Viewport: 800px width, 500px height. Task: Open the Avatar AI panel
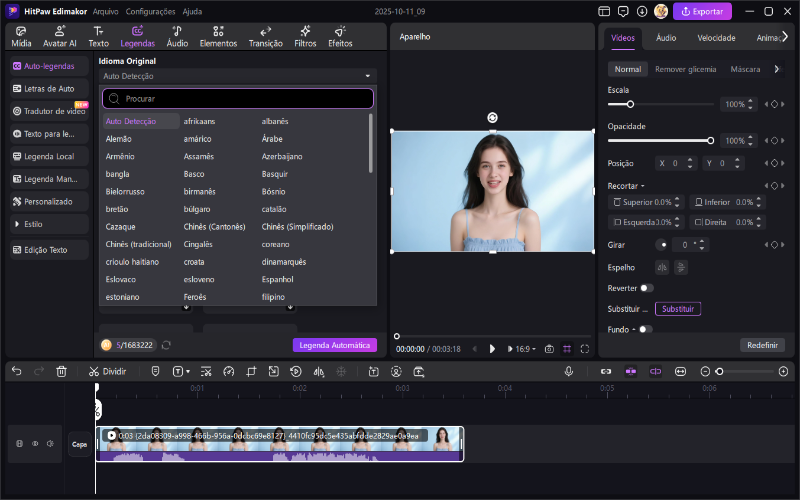[60, 37]
